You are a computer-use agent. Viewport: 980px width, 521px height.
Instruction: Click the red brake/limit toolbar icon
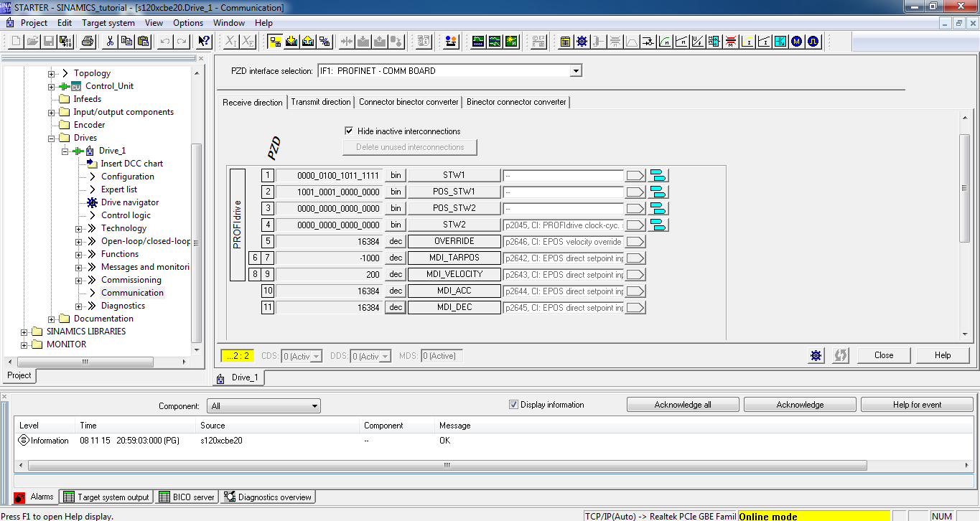(731, 42)
